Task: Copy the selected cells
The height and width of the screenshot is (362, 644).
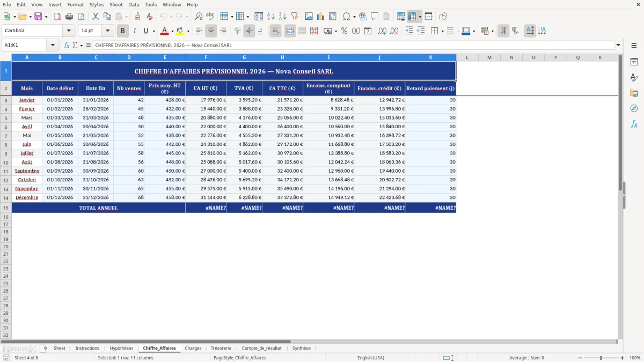Action: [x=107, y=17]
